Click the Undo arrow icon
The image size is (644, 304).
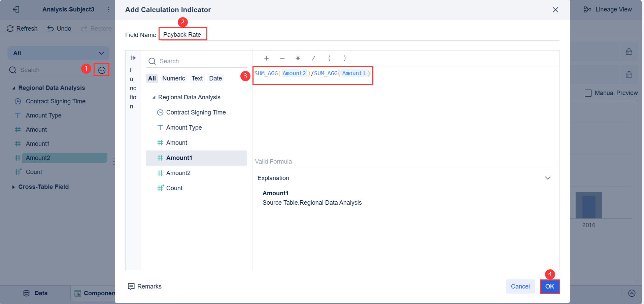tap(50, 29)
